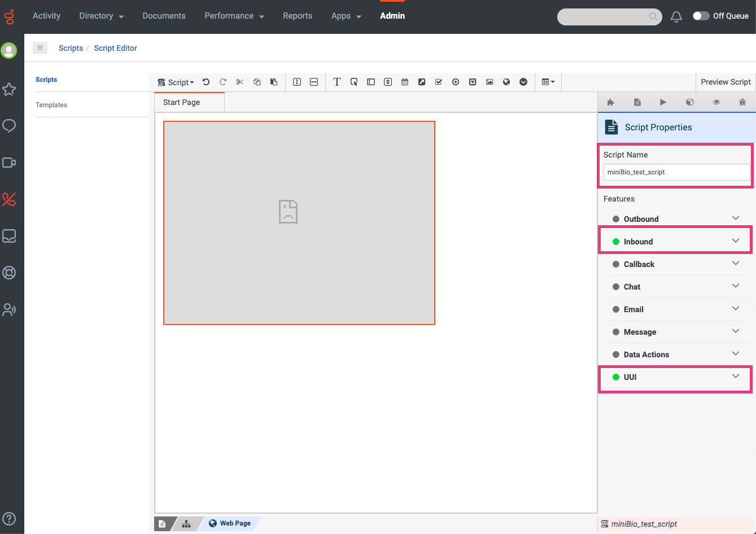Select the Text component tool
Image resolution: width=756 pixels, height=534 pixels.
pyautogui.click(x=337, y=82)
